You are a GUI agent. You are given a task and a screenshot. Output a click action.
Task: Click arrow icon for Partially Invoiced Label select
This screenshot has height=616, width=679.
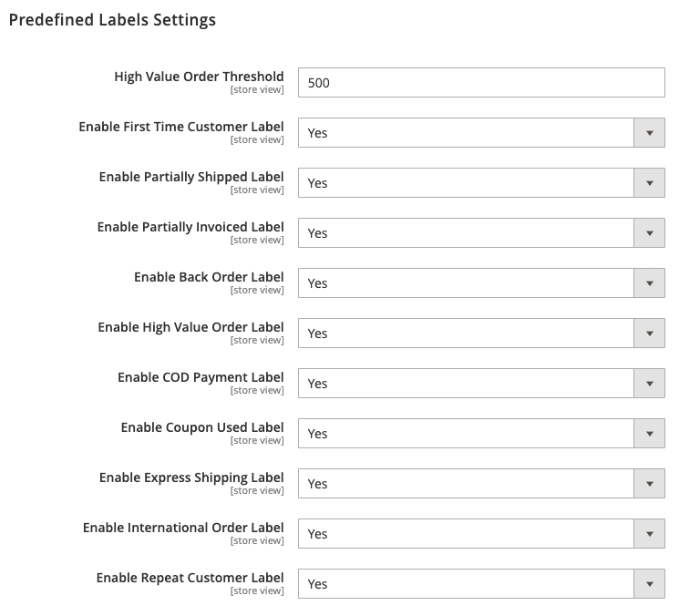coord(649,233)
